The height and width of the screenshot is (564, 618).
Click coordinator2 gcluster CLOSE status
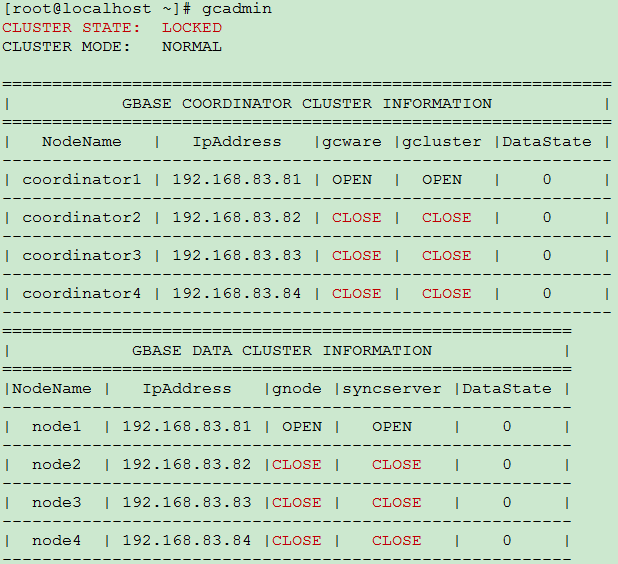click(447, 218)
